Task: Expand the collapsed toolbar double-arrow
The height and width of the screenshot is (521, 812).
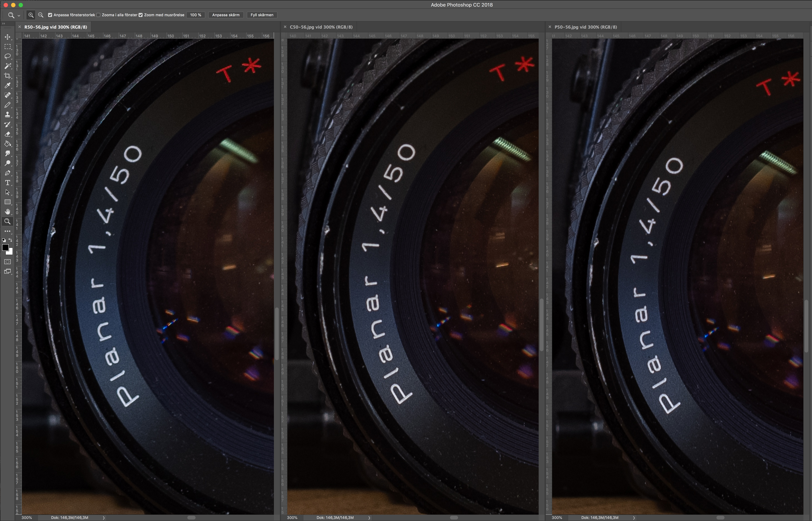Action: [3, 23]
